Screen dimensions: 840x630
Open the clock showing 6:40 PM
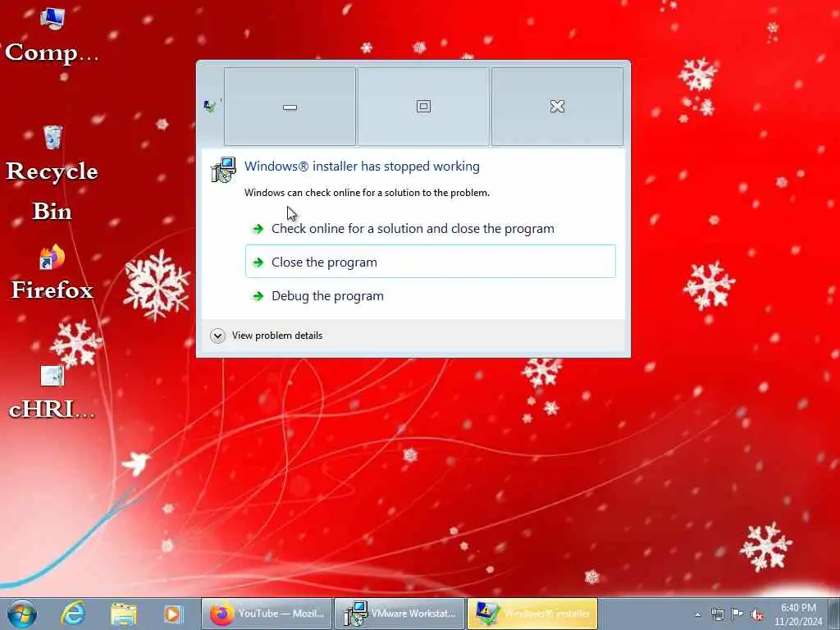pyautogui.click(x=798, y=614)
